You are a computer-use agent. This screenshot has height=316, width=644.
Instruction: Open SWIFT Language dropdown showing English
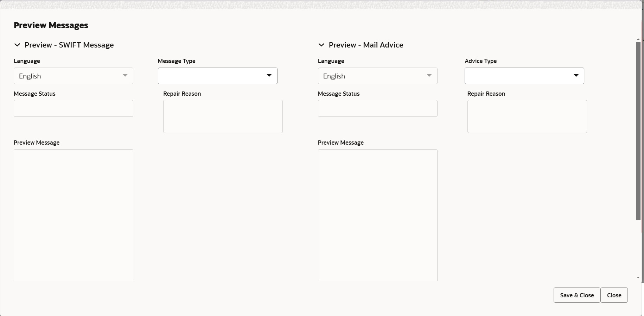[x=74, y=76]
